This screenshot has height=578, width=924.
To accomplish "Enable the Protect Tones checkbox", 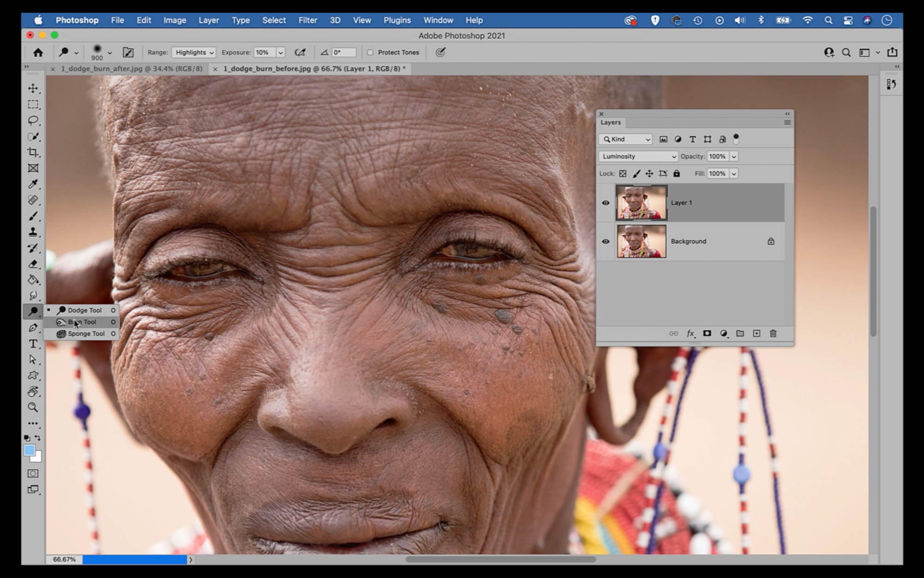I will tap(371, 52).
